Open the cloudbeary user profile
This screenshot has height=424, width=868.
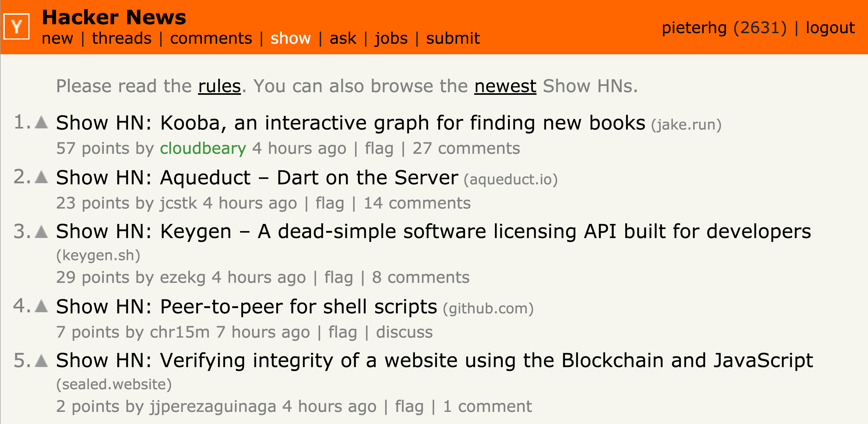click(203, 149)
